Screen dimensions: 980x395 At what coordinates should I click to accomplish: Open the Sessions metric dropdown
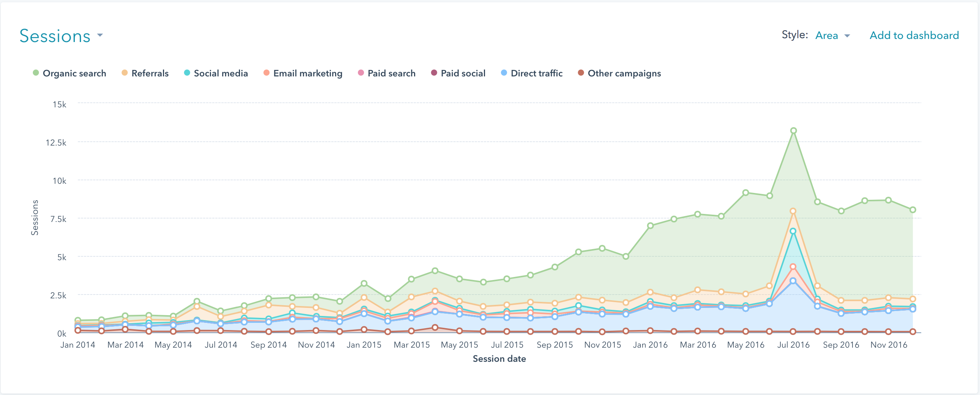click(x=55, y=36)
